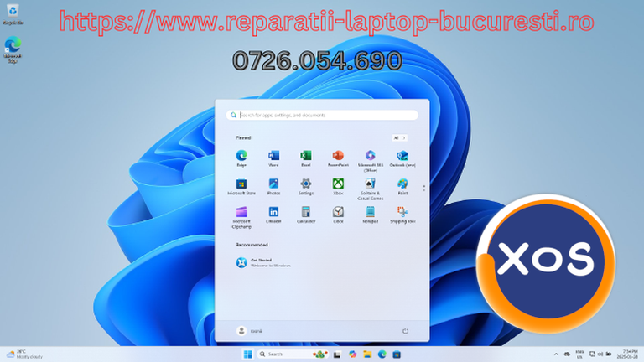This screenshot has height=362, width=644.
Task: Open the power options button
Action: (405, 331)
